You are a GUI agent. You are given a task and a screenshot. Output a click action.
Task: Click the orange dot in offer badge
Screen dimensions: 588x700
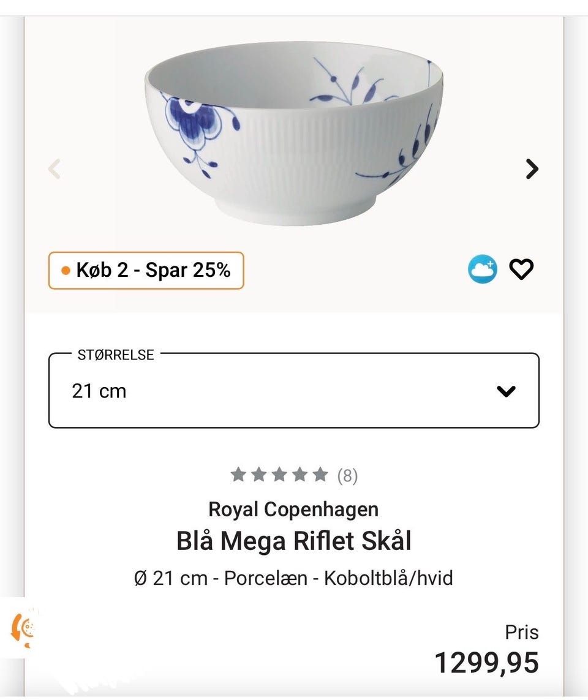point(66,271)
